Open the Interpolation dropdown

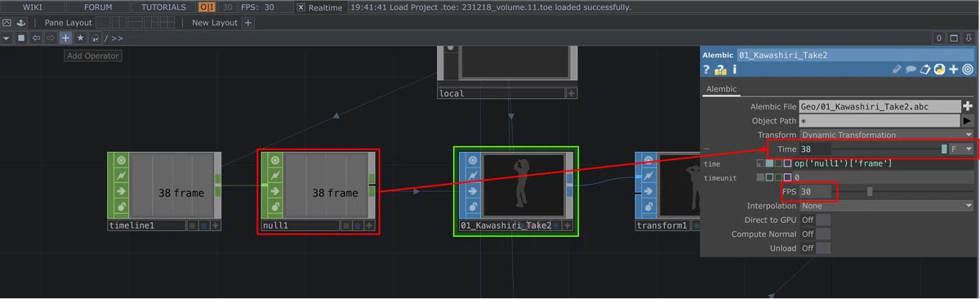886,206
